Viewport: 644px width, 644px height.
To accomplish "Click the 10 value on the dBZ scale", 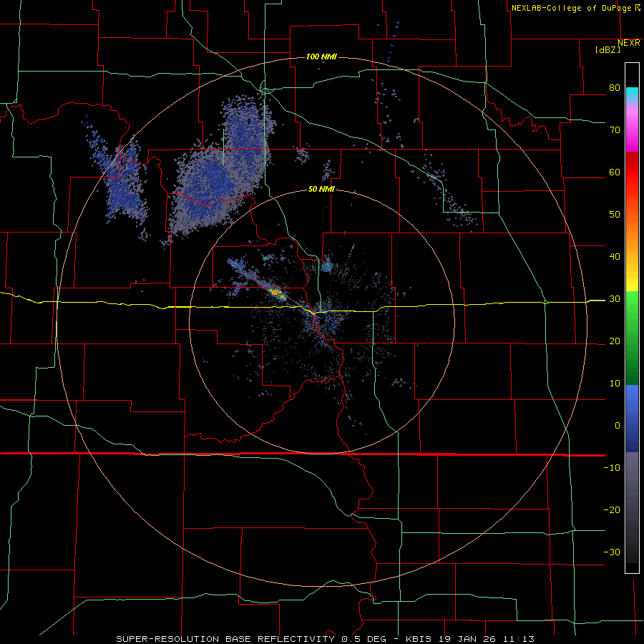I will pos(615,384).
